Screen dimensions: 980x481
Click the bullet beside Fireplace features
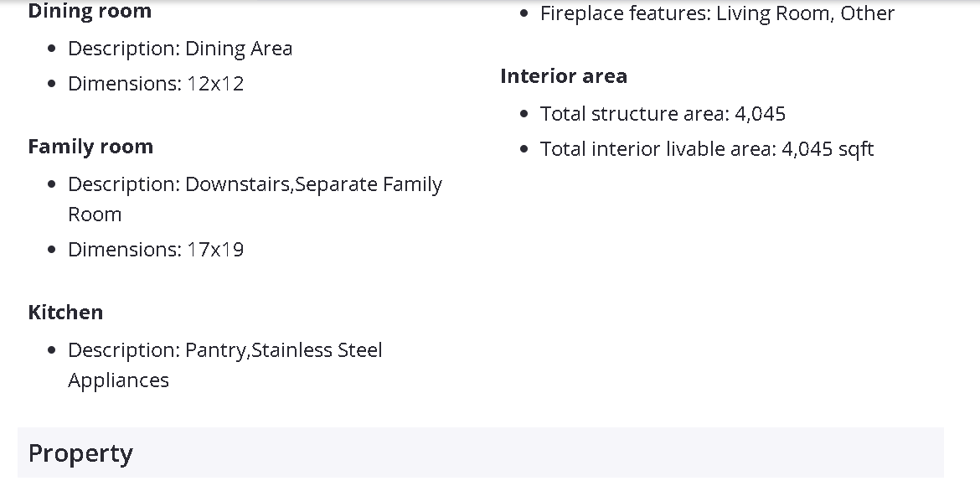point(524,14)
